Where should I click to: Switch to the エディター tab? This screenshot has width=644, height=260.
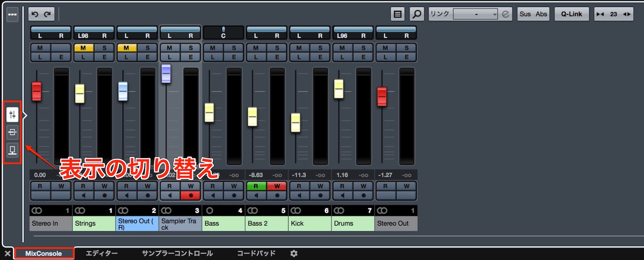point(101,253)
